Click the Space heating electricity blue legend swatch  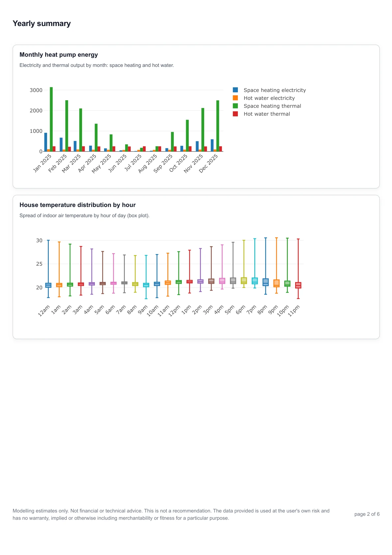pyautogui.click(x=235, y=90)
